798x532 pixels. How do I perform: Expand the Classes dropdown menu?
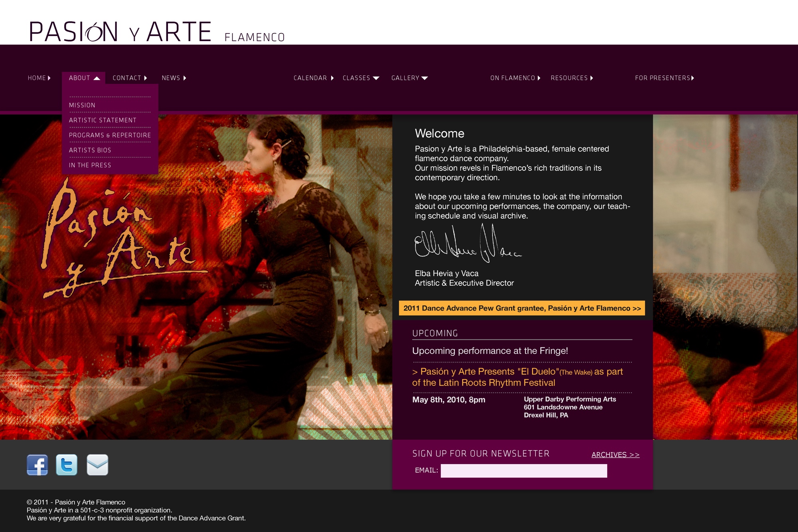pyautogui.click(x=361, y=78)
